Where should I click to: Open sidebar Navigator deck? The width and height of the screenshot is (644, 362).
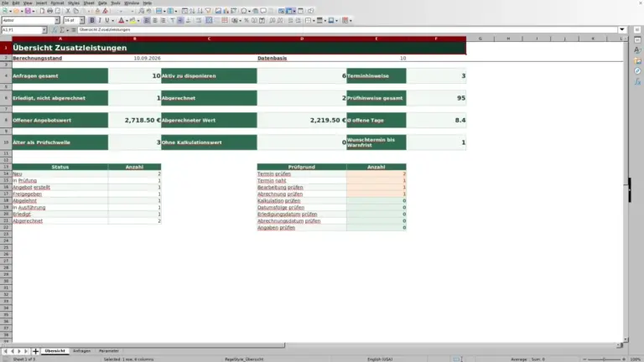(x=637, y=71)
